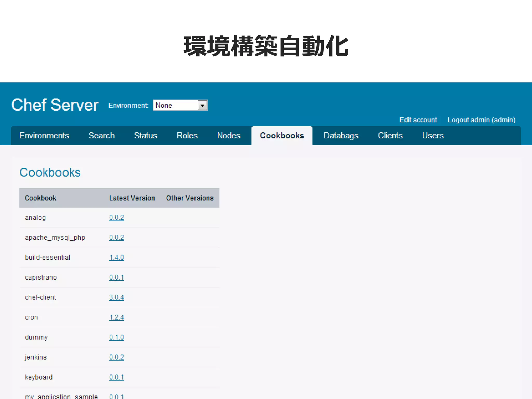The width and height of the screenshot is (532, 399).
Task: Click the build-essential cookbook name
Action: point(48,257)
